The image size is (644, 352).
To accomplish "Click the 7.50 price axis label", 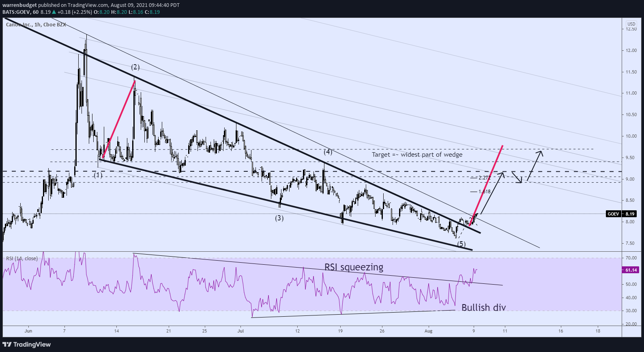I will tap(630, 243).
